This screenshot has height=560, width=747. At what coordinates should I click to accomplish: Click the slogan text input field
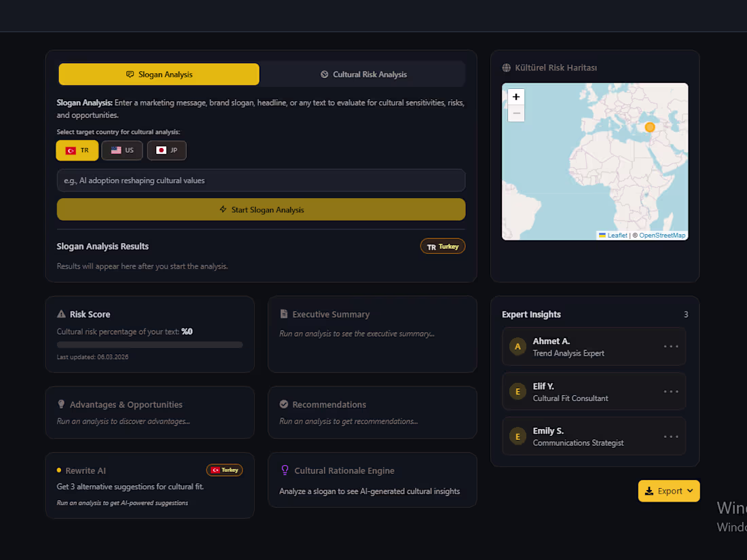click(261, 181)
